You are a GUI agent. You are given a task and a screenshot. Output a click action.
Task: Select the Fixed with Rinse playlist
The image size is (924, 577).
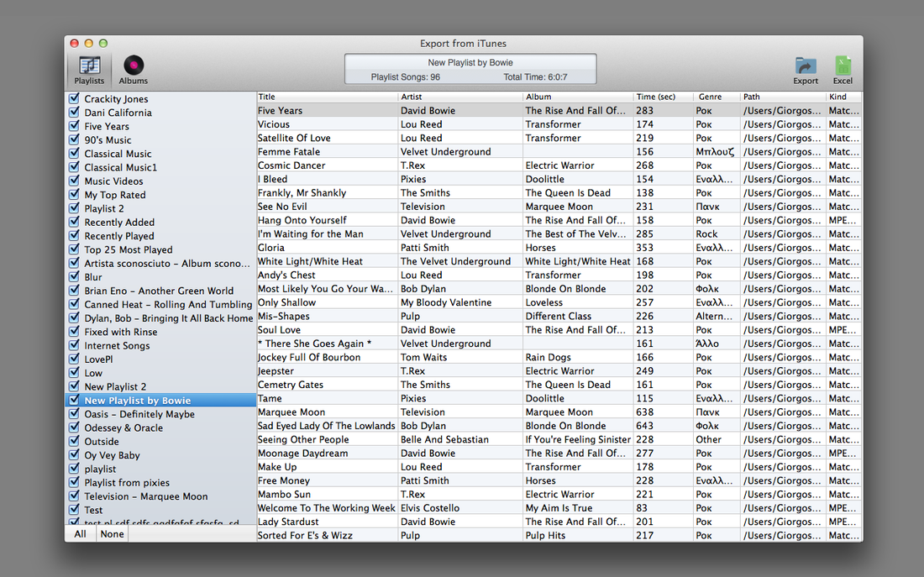click(120, 332)
